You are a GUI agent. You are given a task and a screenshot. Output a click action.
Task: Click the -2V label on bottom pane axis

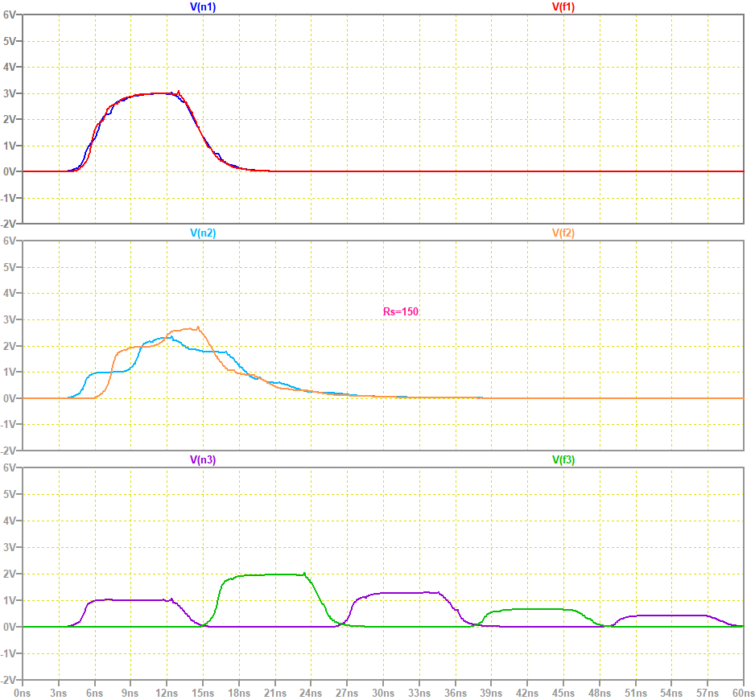(10, 678)
